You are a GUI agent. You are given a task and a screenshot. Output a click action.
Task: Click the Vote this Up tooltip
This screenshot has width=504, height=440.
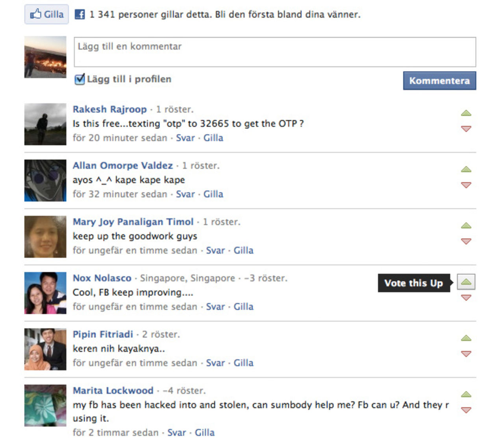click(x=414, y=283)
